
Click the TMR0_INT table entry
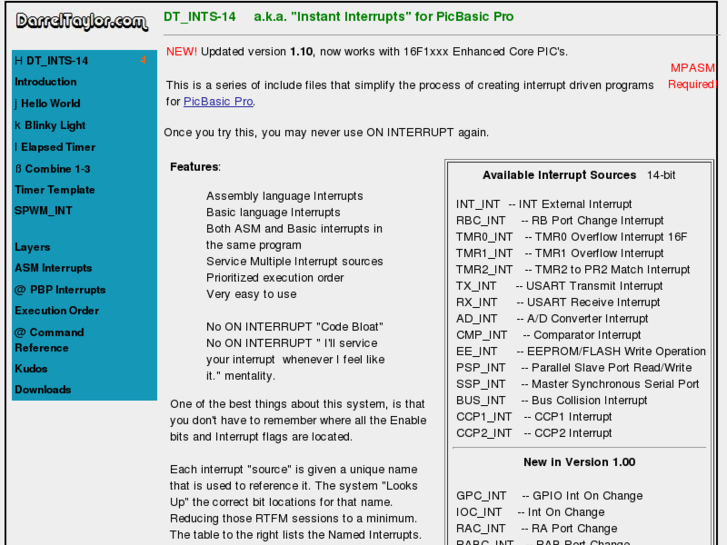coord(571,237)
